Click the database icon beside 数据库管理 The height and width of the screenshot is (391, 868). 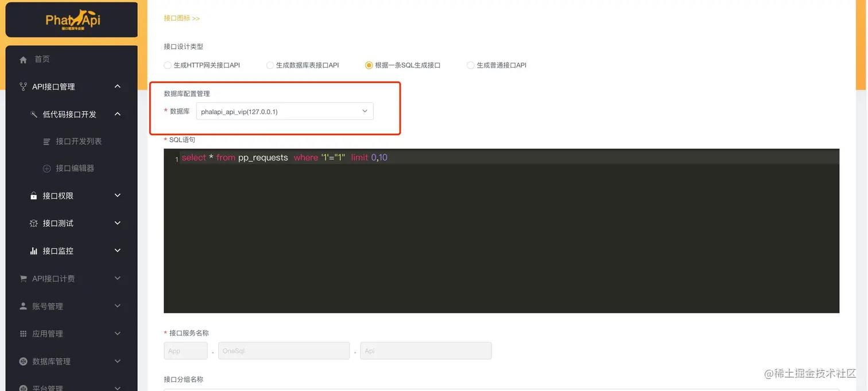click(24, 361)
